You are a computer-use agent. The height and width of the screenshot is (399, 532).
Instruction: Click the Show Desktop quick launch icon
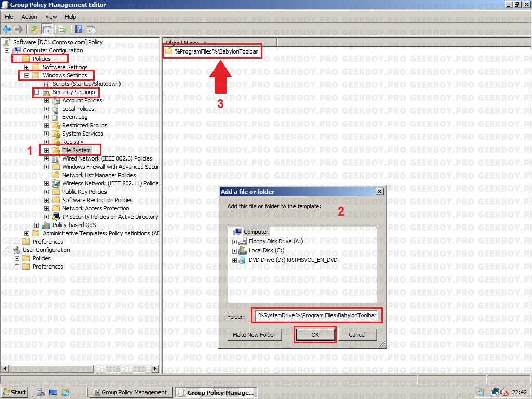point(53,393)
